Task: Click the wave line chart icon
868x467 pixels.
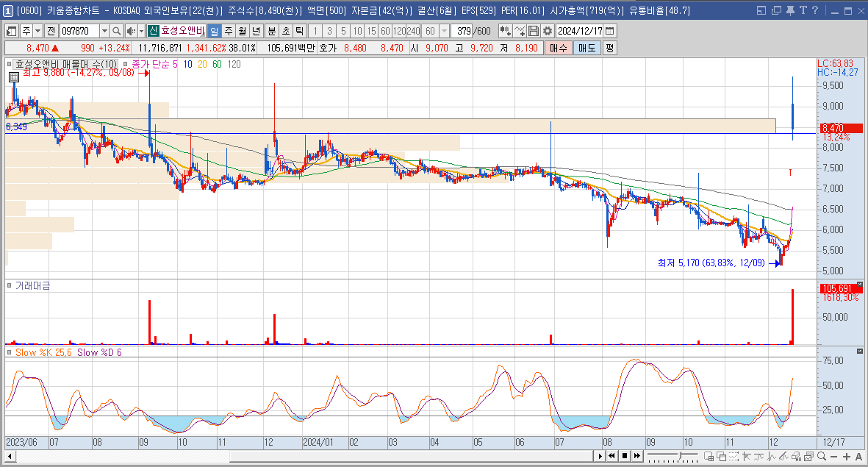Action: (759, 457)
